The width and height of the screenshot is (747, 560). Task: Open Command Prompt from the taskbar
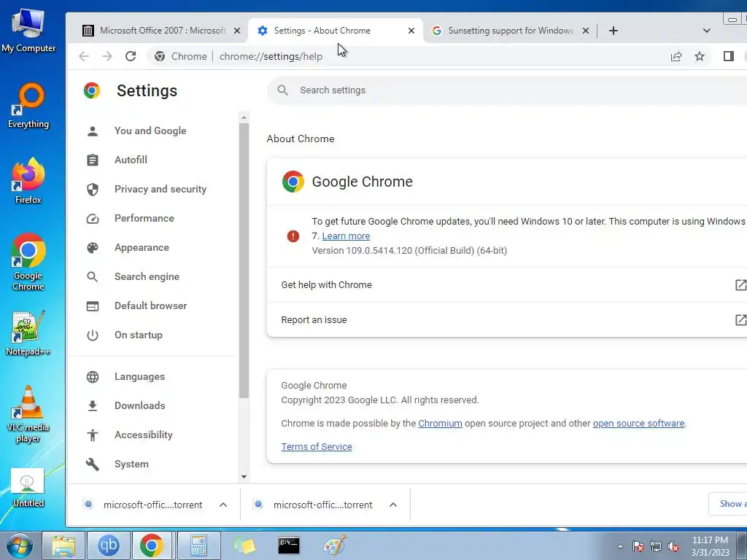tap(289, 545)
